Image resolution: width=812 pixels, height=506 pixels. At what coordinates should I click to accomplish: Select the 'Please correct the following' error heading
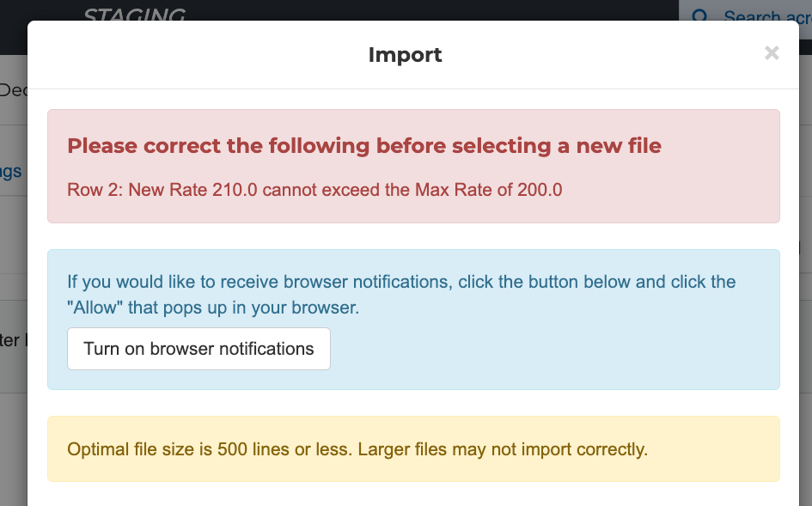pyautogui.click(x=364, y=145)
